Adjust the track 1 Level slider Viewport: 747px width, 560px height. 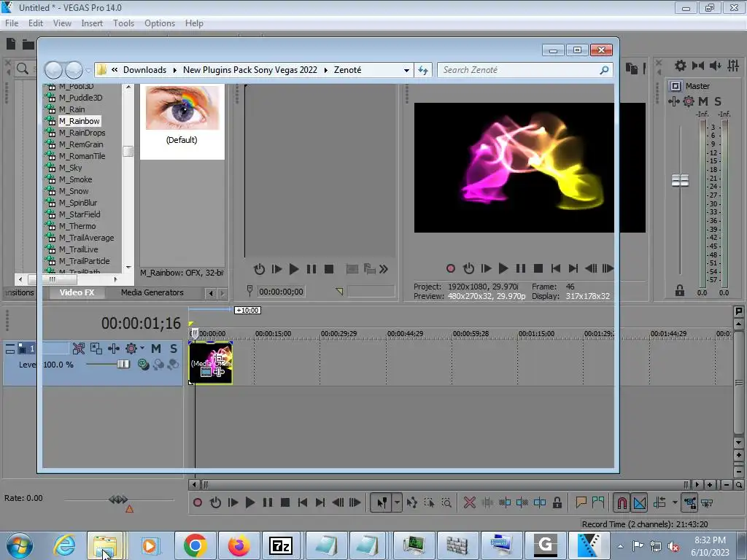123,365
